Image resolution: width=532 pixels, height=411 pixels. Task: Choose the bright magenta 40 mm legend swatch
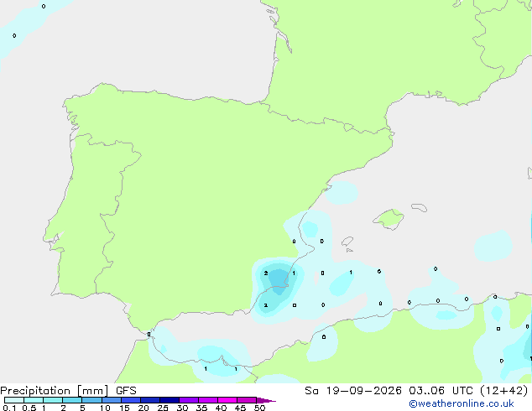tap(227, 400)
